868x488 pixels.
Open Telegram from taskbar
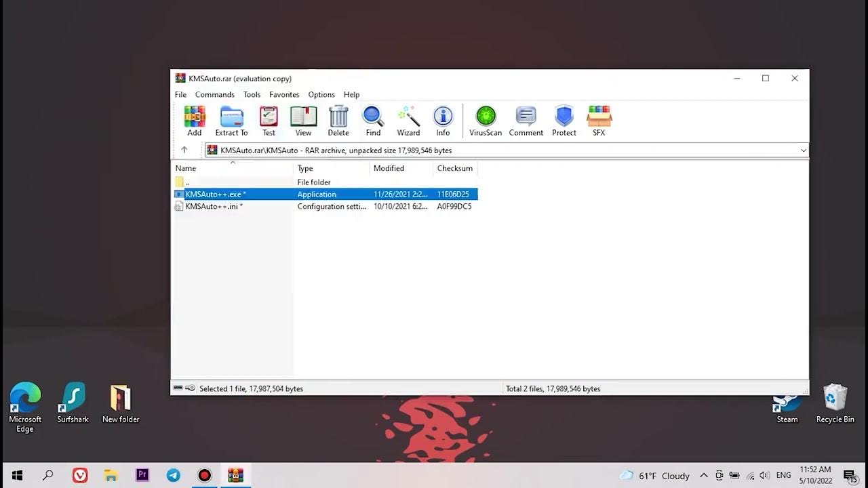[174, 475]
